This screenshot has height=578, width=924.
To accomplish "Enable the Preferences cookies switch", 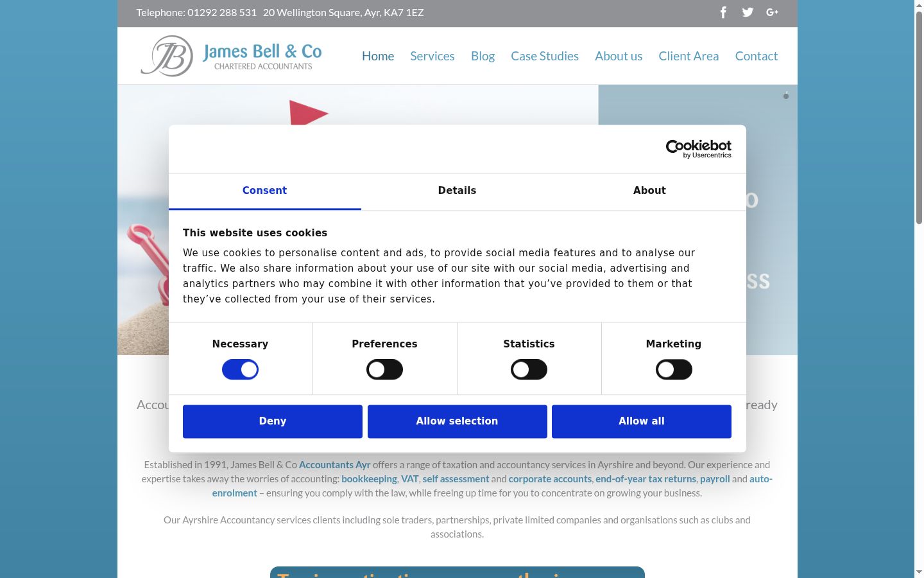I will (x=384, y=369).
